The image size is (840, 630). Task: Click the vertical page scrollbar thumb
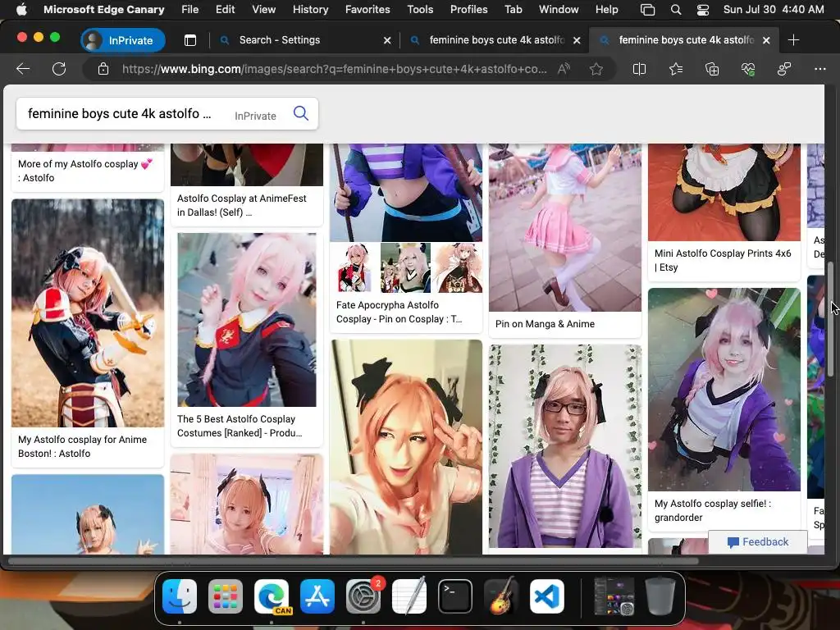(831, 319)
